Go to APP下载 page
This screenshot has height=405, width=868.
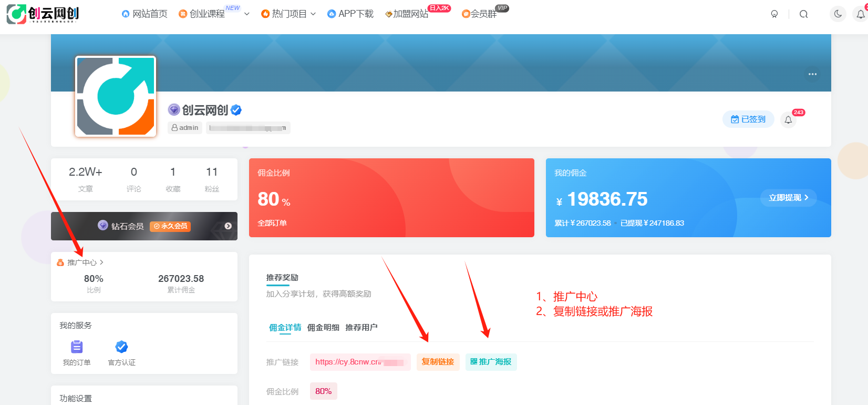coord(350,14)
